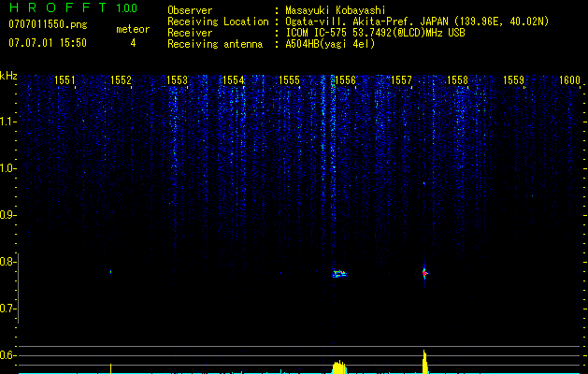This screenshot has height=374, width=588.
Task: Click receiver text ICOM IC-575 53.7492 MHz USB
Action: coord(375,33)
